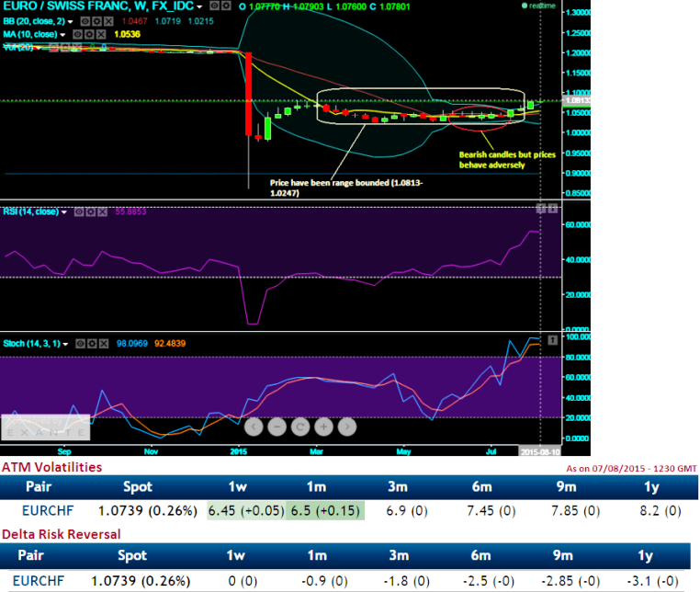The image size is (700, 592).
Task: Hide the RSI (14, close) indicator
Action: click(x=79, y=211)
